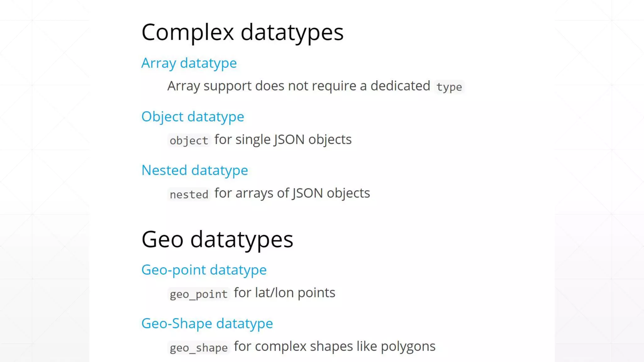Select the 'nested' code snippet
The width and height of the screenshot is (644, 362).
(x=189, y=195)
